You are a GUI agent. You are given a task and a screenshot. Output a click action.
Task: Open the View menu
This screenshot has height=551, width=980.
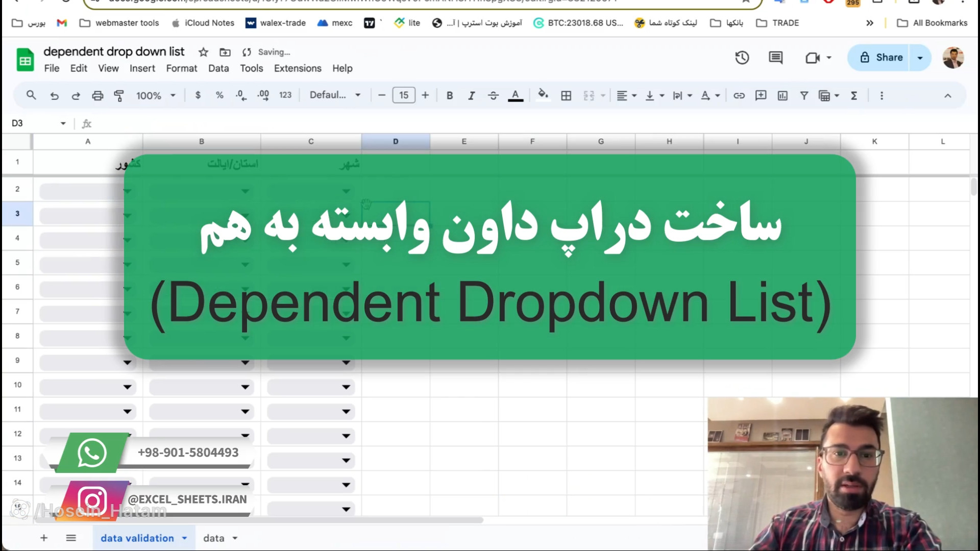click(x=108, y=68)
